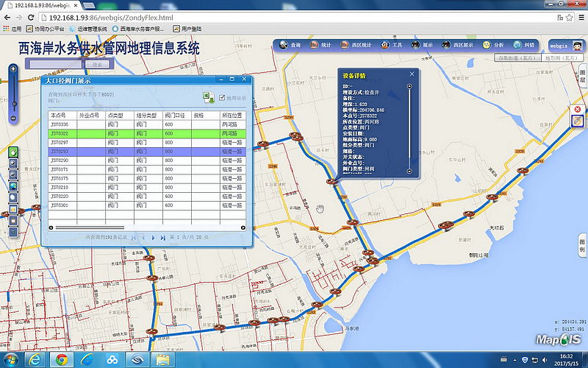Screen dimensions: 588x368
Task: Switch basemap to 谷歌街道(瓦片)
Action: coord(517,57)
